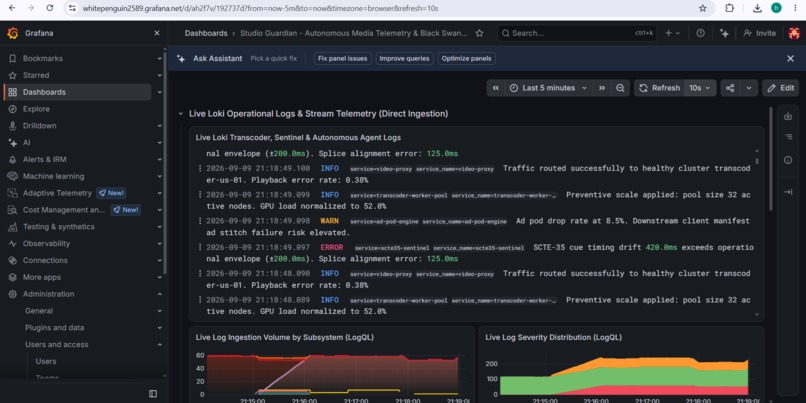Screen dimensions: 806x403
Task: Click Improve queries button
Action: (x=405, y=59)
